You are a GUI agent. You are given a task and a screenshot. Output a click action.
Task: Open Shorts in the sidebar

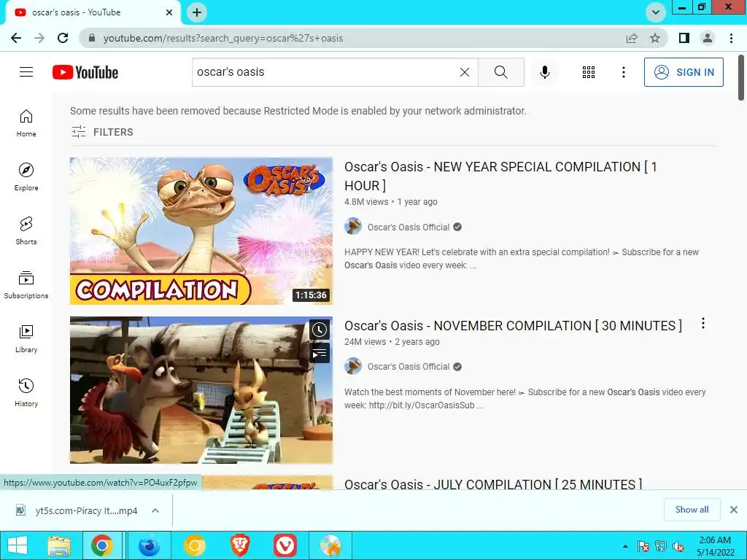tap(26, 231)
